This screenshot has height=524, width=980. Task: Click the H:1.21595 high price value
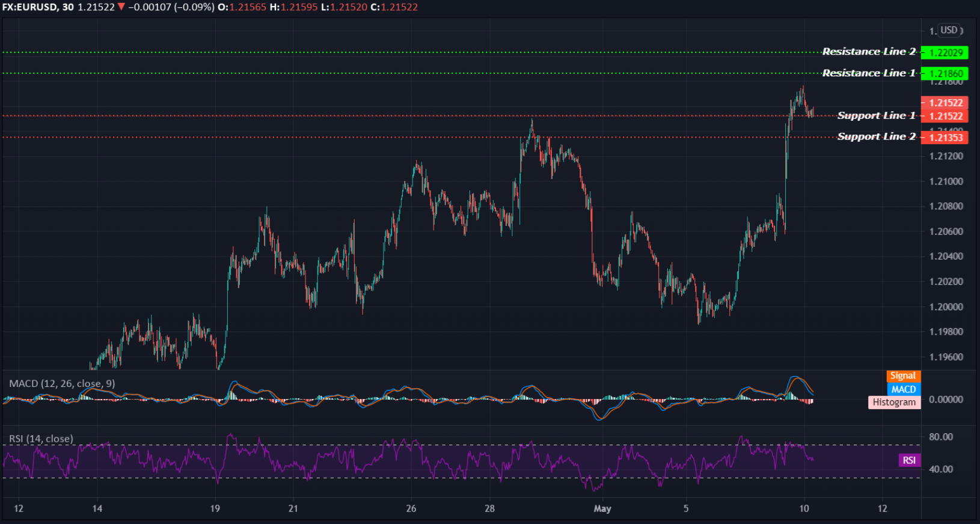point(293,7)
